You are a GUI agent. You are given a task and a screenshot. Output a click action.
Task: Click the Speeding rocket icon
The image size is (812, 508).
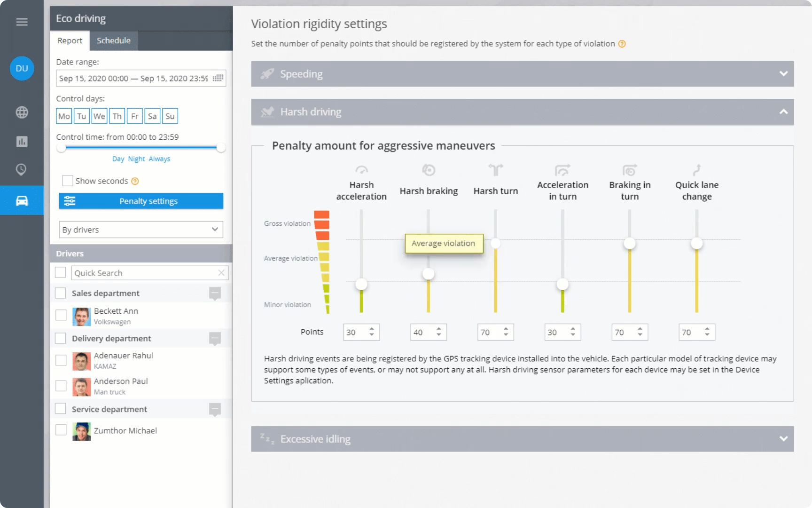point(267,74)
